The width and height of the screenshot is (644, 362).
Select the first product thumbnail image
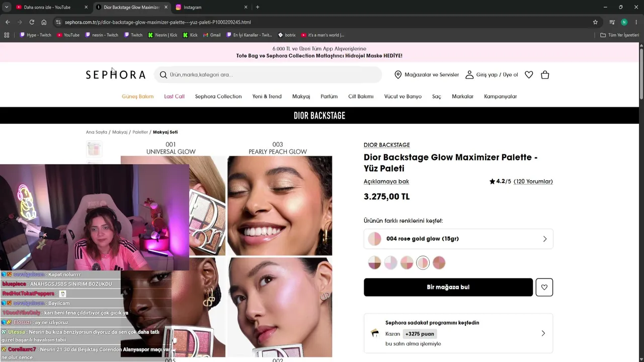(x=94, y=149)
